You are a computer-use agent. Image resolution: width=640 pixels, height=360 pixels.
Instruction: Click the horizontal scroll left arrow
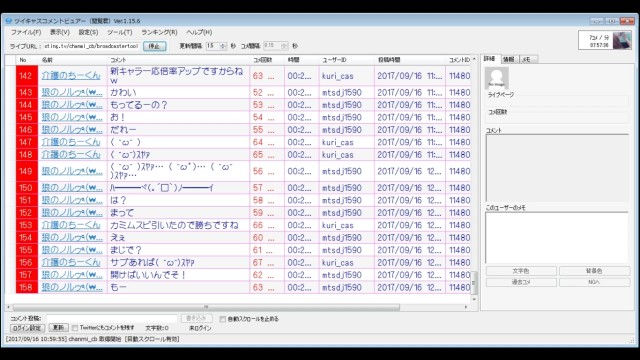pyautogui.click(x=8, y=307)
